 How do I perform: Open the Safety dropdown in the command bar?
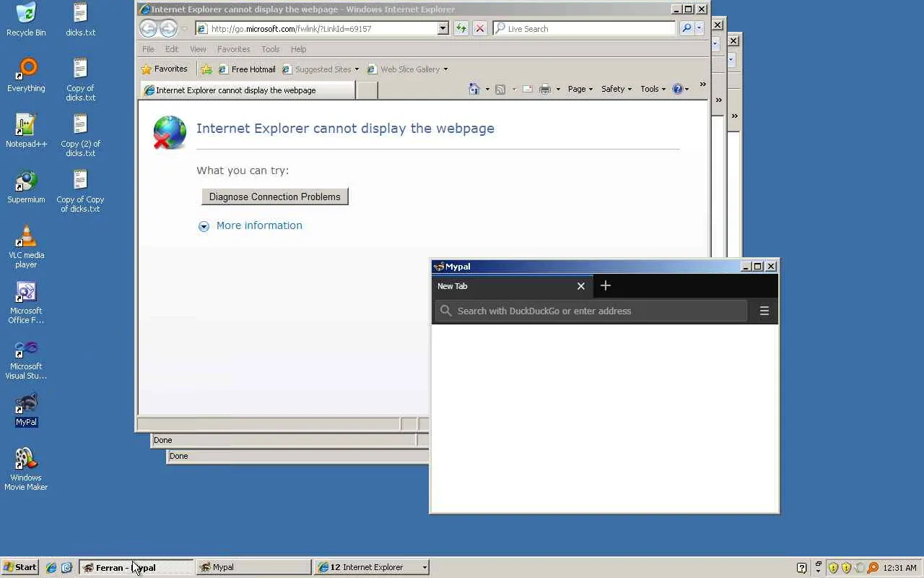616,89
